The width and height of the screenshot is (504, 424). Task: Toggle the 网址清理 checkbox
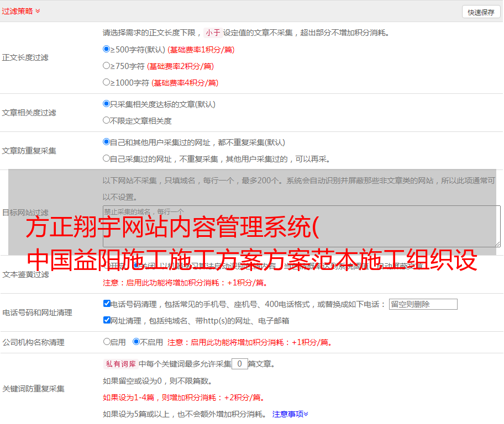[x=107, y=320]
